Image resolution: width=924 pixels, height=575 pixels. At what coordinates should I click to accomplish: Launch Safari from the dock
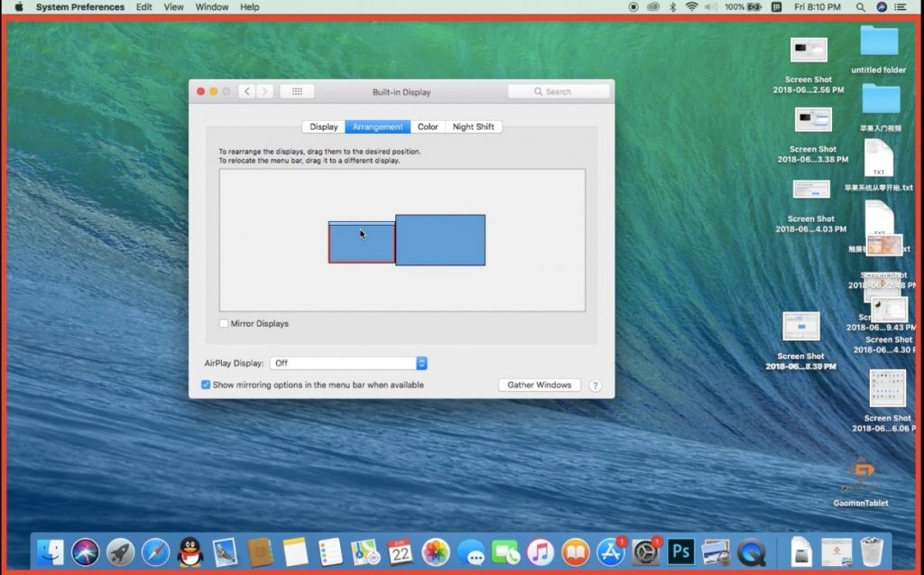[155, 552]
